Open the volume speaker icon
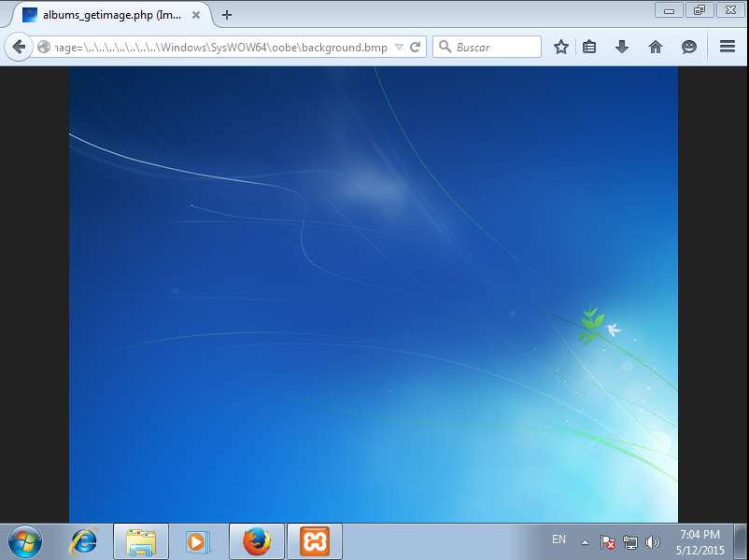Image resolution: width=749 pixels, height=560 pixels. tap(652, 542)
